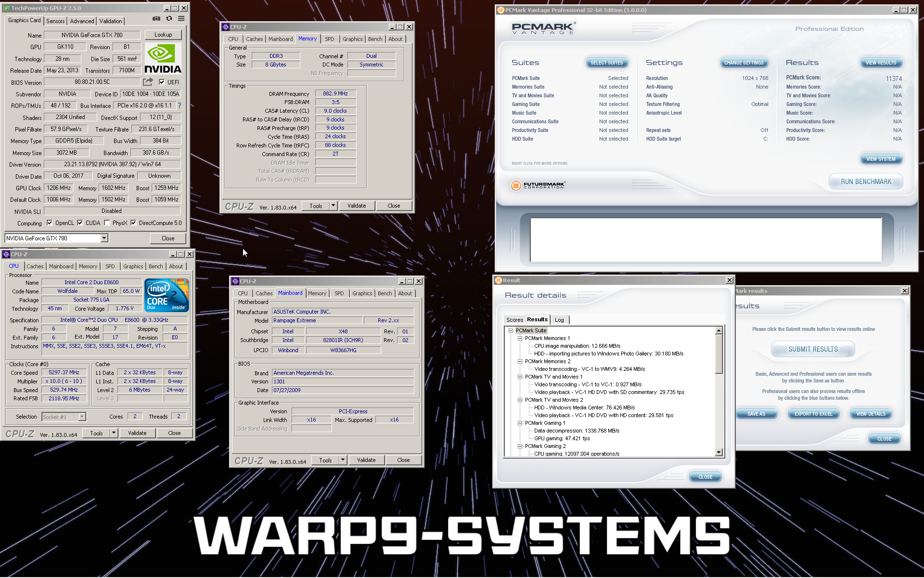Click the CLOSE button in the Result window
The width and height of the screenshot is (924, 578).
point(705,477)
